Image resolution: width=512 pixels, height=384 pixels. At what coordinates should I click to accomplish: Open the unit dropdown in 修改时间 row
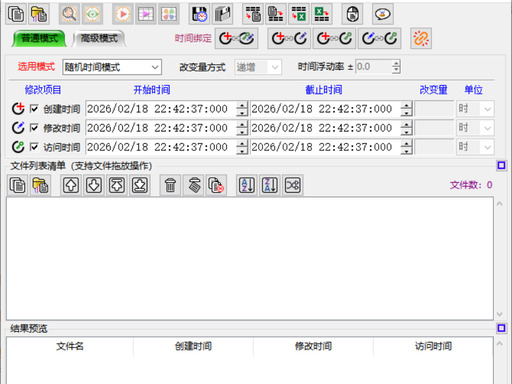475,128
